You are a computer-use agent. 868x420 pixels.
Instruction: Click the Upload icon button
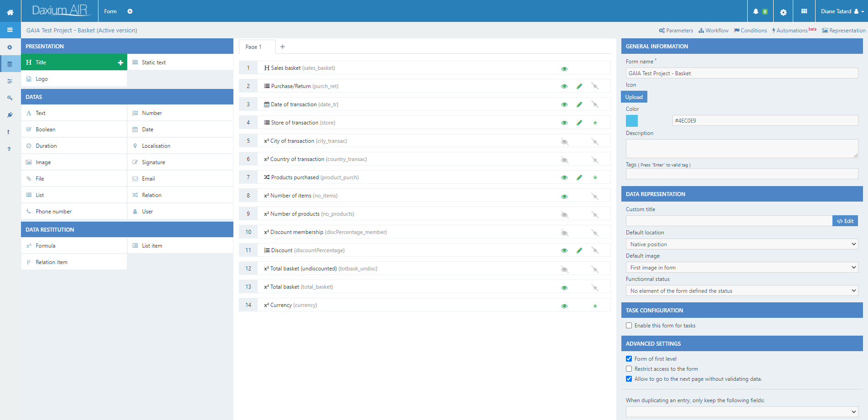click(634, 97)
